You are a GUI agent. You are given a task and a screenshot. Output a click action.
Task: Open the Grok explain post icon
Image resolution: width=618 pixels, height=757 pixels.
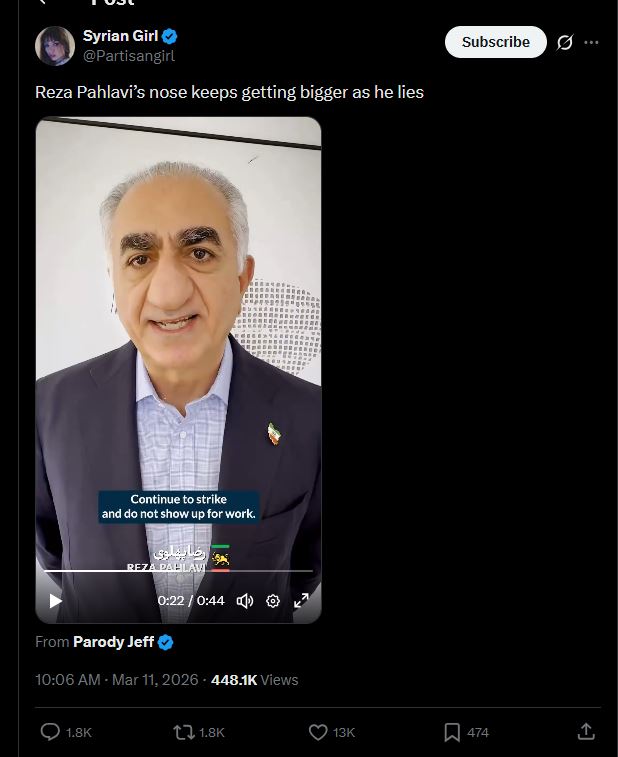(x=564, y=42)
